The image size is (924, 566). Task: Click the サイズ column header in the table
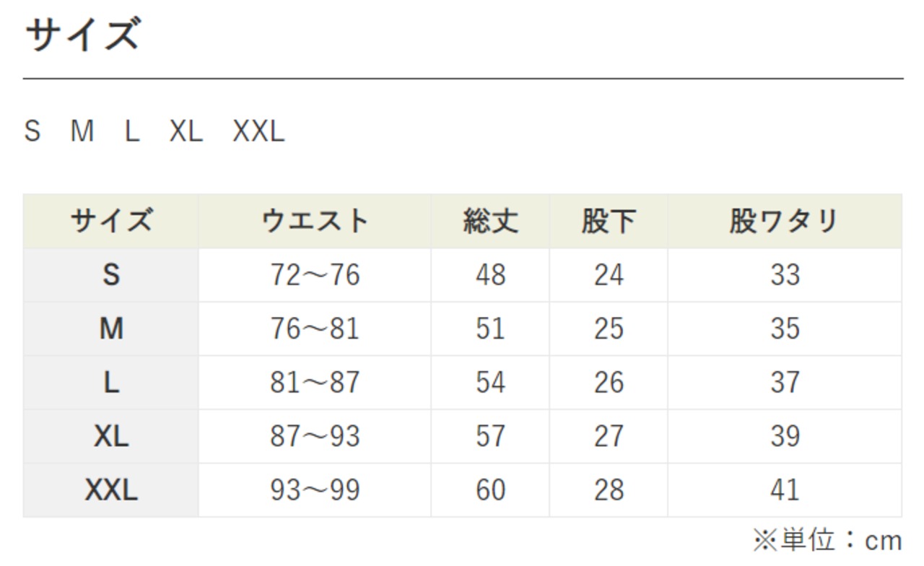coord(111,221)
